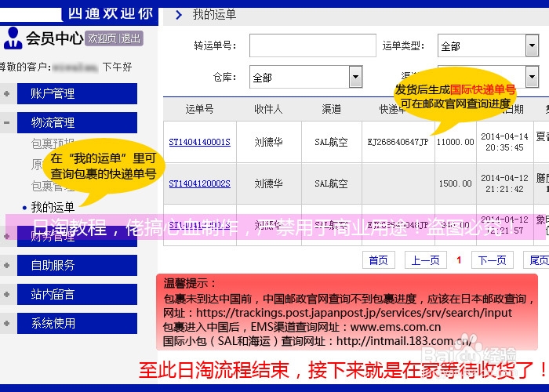The width and height of the screenshot is (549, 392).
Task: Open the 仓库 dropdown
Action: (306, 77)
